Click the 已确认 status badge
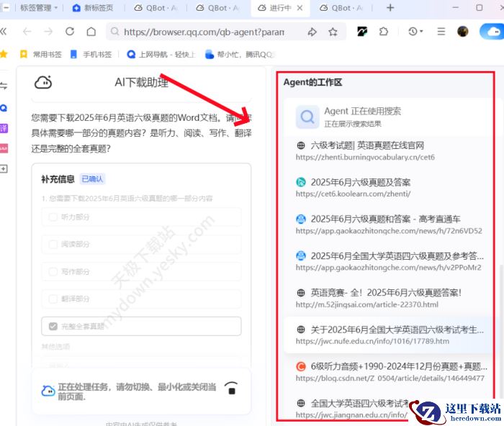 (x=92, y=179)
